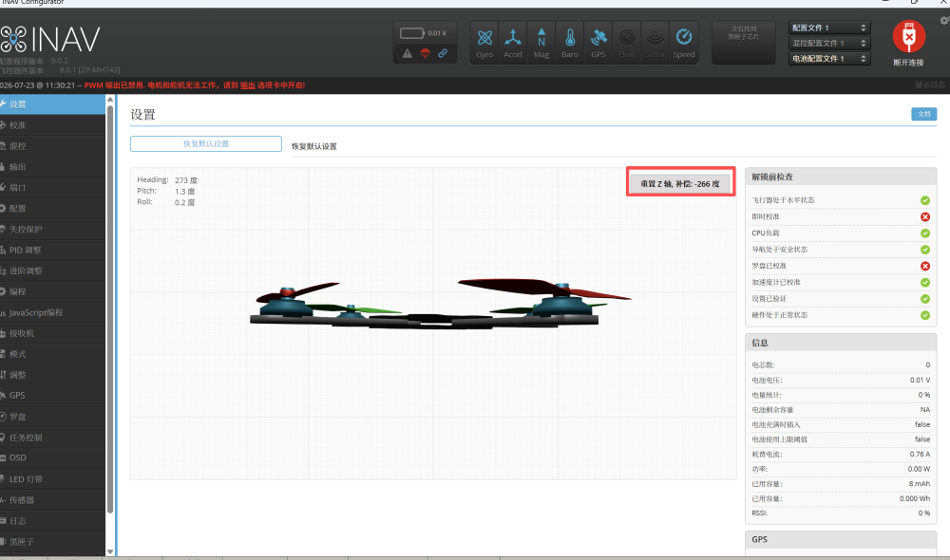The width and height of the screenshot is (950, 560).
Task: Open the 编程 sidebar tab
Action: 52,291
